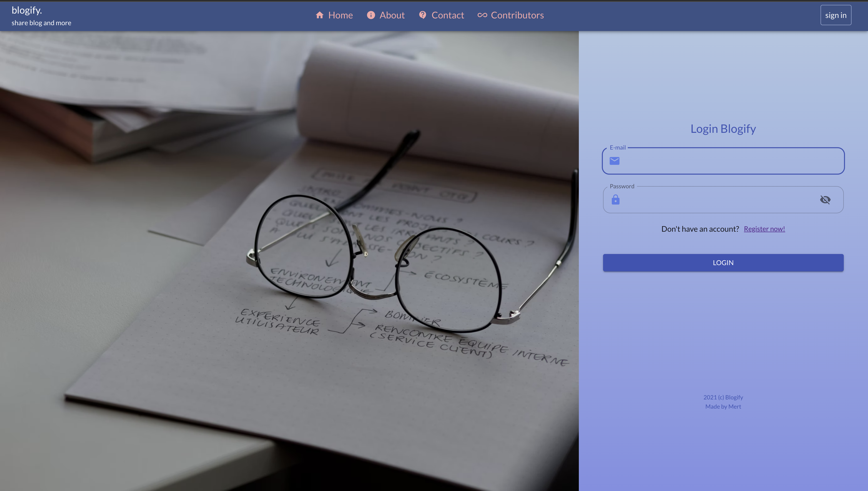
Task: Select the E-mail input field
Action: pyautogui.click(x=723, y=160)
